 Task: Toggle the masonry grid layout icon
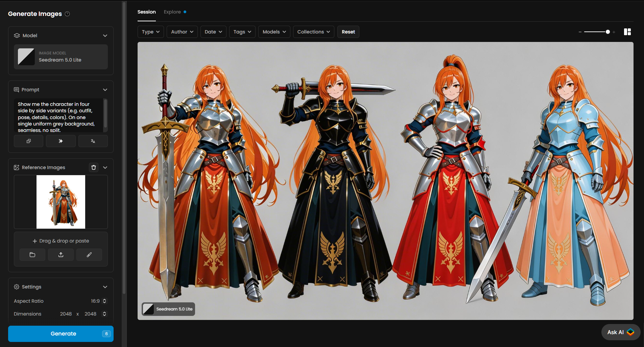click(x=627, y=32)
